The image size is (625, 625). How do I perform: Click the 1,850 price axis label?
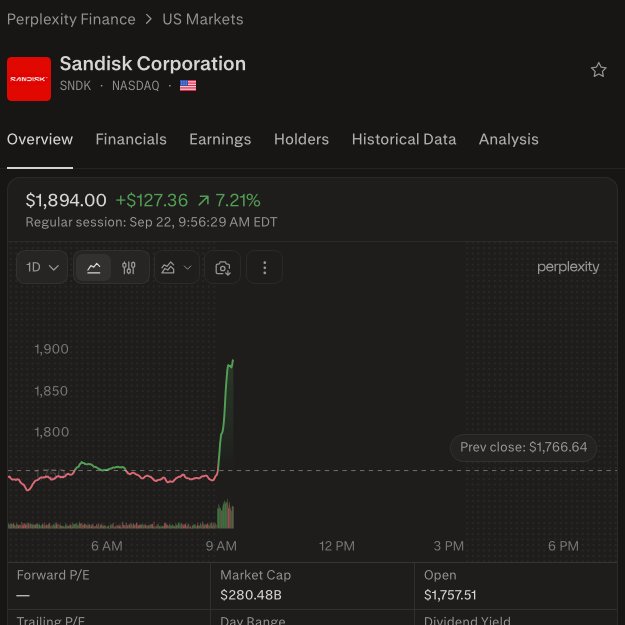point(51,391)
